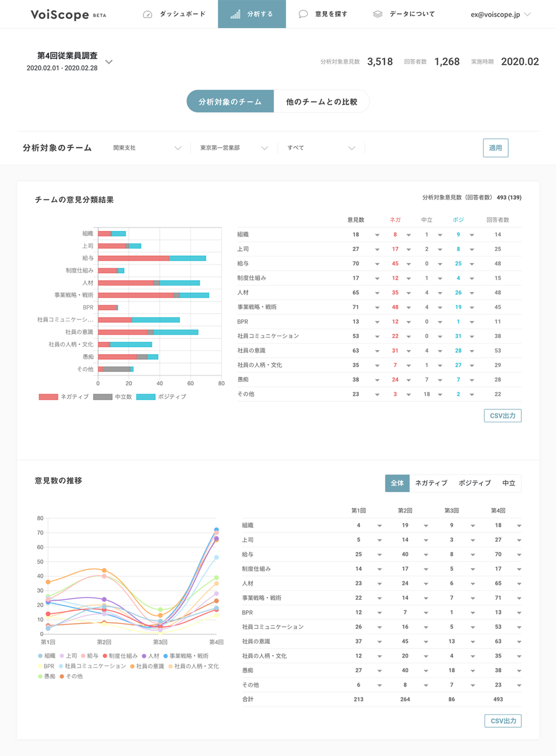
Task: Click the bar chart icon in 分析する
Action: (x=235, y=15)
